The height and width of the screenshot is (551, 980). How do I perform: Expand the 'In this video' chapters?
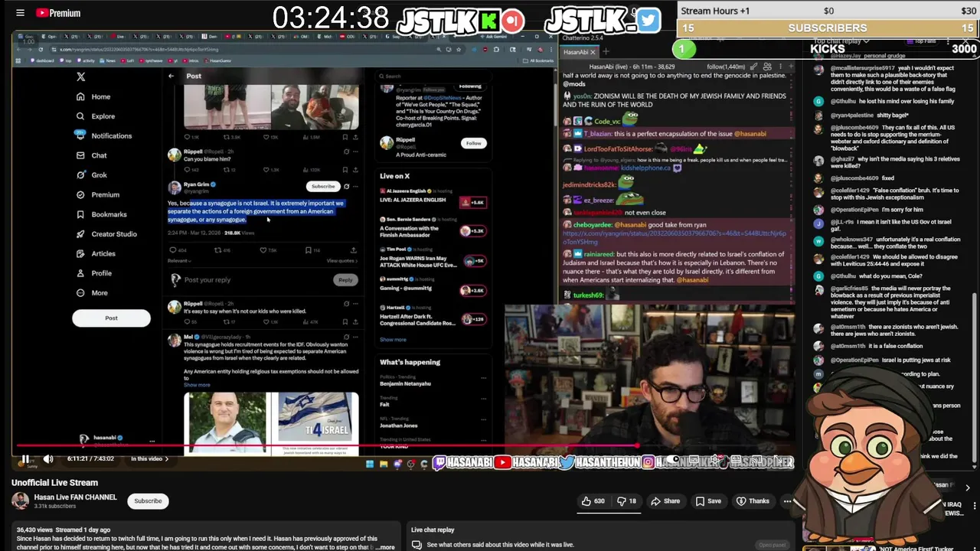(149, 458)
